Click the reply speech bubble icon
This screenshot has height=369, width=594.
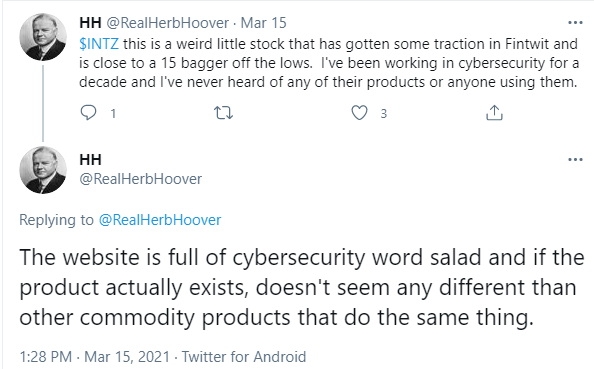[89, 113]
